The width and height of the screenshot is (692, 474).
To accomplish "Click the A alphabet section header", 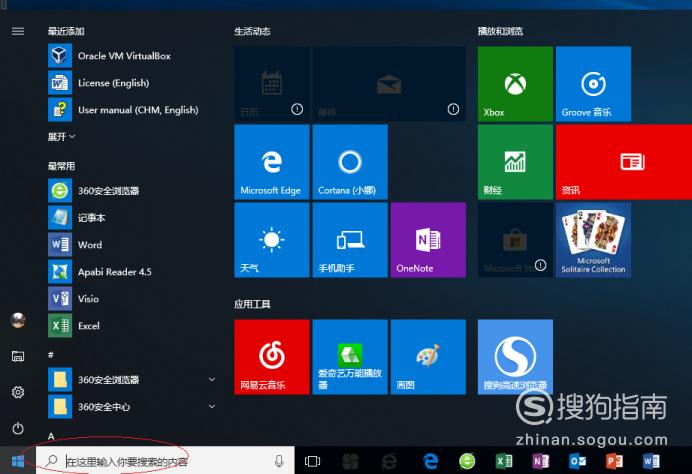I will [51, 436].
